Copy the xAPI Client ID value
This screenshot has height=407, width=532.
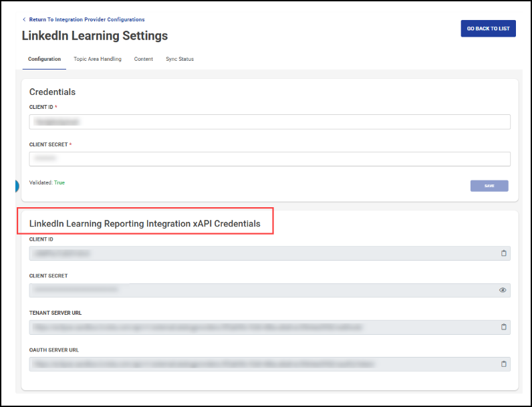(x=504, y=253)
